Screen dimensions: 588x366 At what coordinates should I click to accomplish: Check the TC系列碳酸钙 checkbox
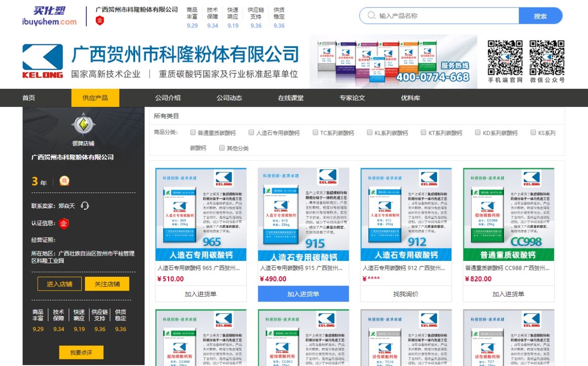[x=315, y=133]
